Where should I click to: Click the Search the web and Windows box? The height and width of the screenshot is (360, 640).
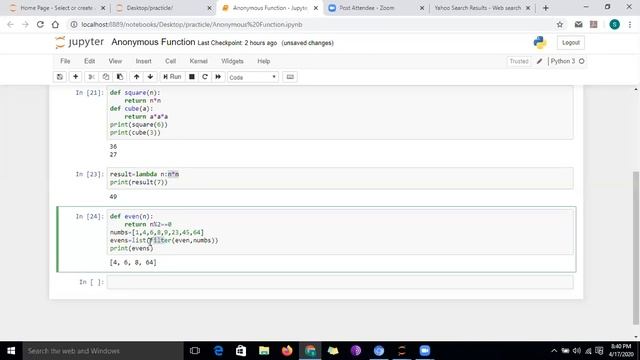(103, 351)
